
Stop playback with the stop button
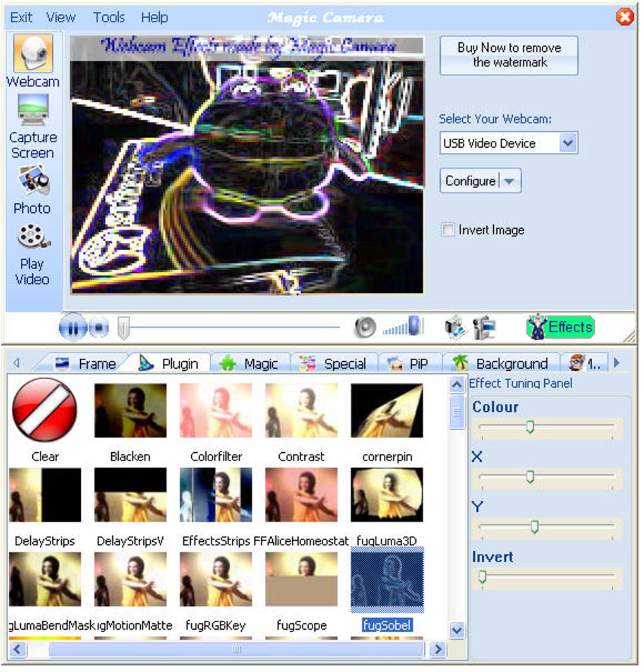(x=99, y=328)
